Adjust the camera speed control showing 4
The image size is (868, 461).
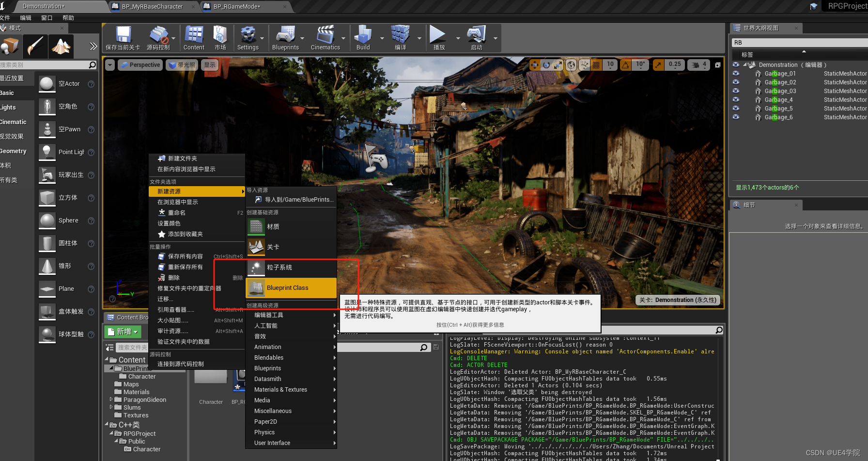[x=698, y=64]
